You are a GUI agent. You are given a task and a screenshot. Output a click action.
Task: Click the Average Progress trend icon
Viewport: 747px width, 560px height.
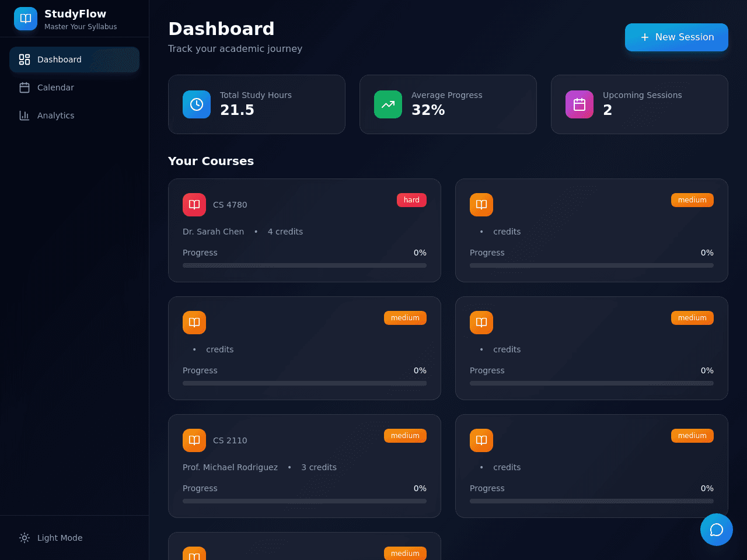click(x=388, y=104)
